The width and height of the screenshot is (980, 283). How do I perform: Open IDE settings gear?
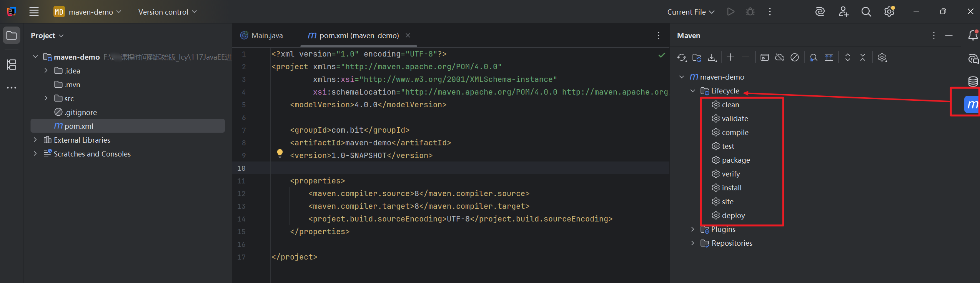click(x=889, y=12)
